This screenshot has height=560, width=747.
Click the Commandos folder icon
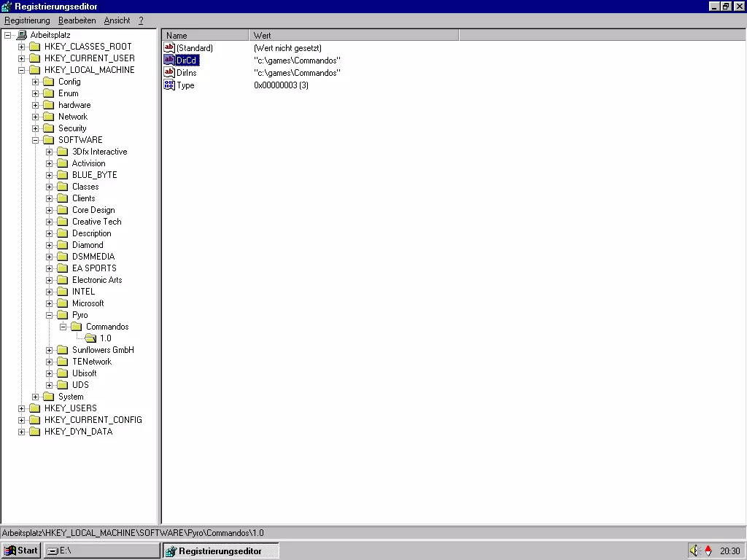pyautogui.click(x=76, y=327)
